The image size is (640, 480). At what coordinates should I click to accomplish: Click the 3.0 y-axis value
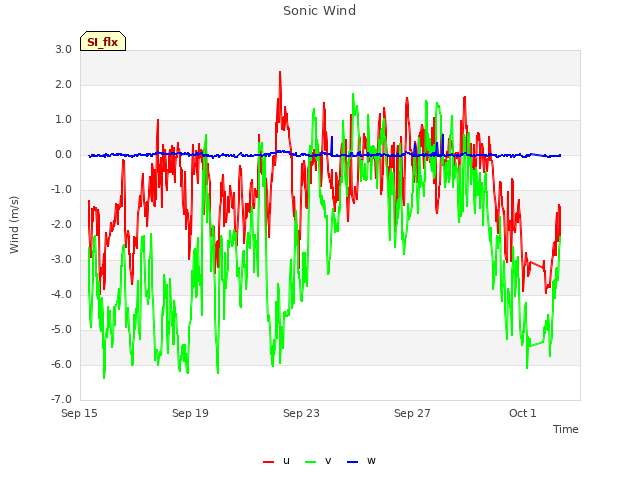[64, 50]
